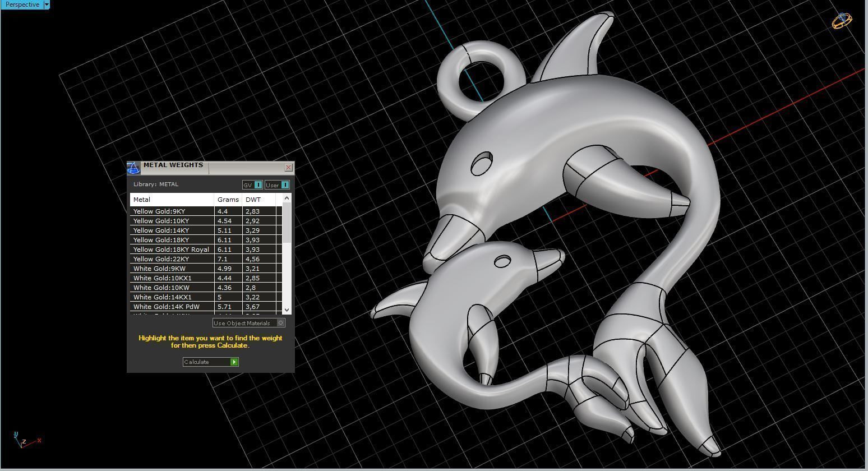Image resolution: width=868 pixels, height=471 pixels.
Task: Click the Grams column header
Action: pyautogui.click(x=227, y=199)
